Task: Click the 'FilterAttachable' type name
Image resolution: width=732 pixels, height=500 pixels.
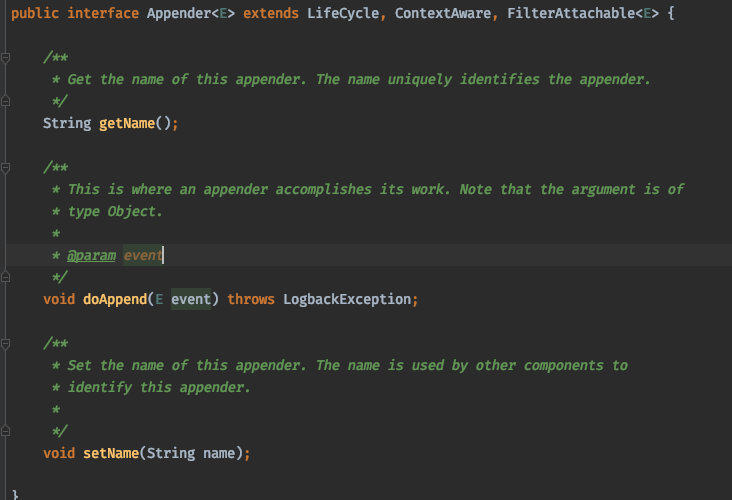Action: (571, 14)
